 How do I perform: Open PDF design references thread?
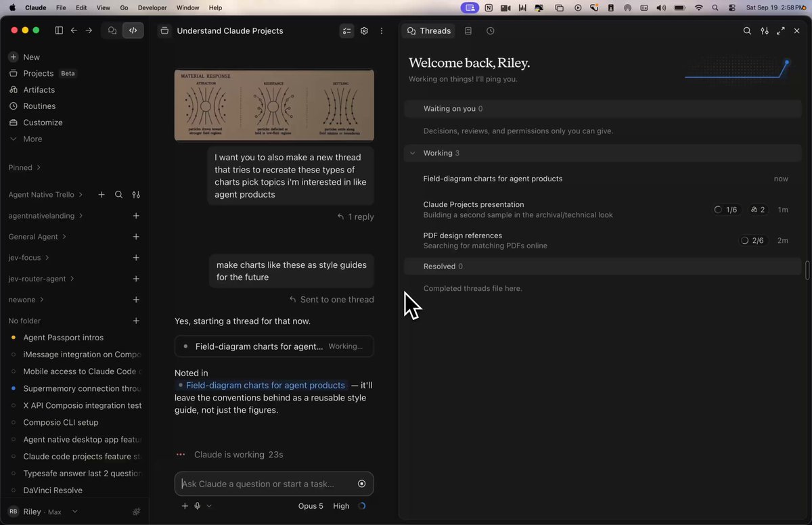602,240
